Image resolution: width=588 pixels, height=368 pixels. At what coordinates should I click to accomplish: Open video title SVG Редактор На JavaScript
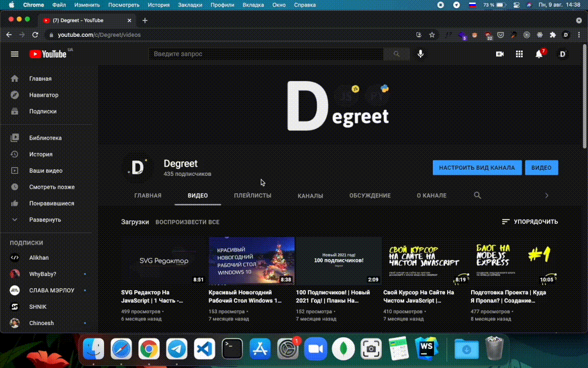(x=152, y=296)
